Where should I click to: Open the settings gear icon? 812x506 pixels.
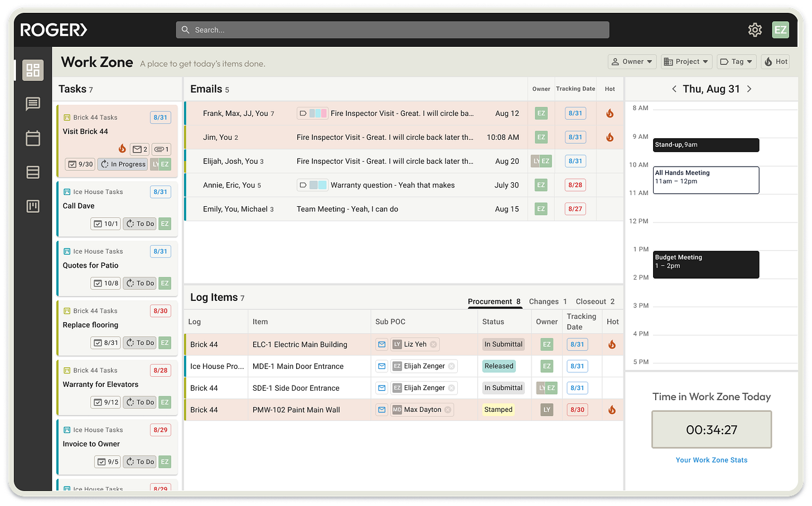pos(755,30)
